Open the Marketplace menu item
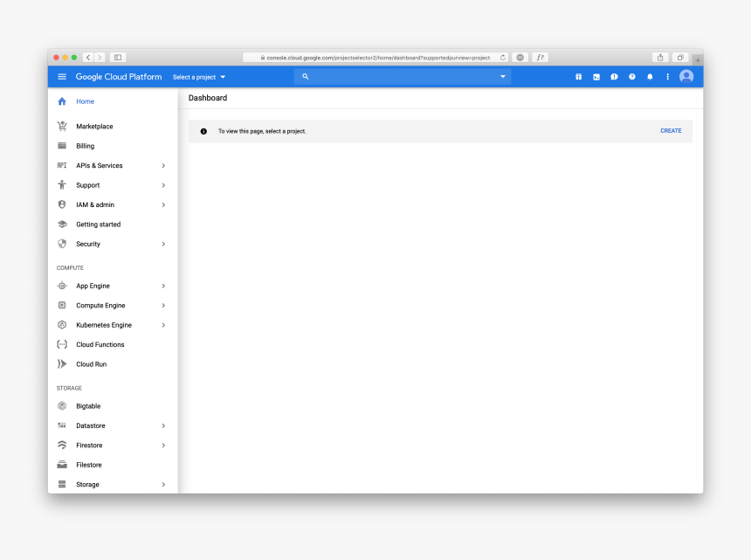 (94, 126)
